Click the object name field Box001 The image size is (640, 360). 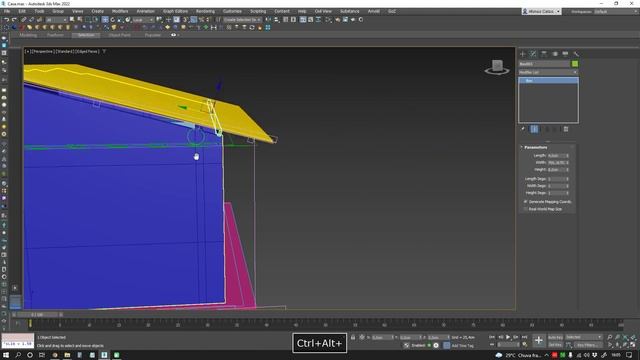coord(544,64)
